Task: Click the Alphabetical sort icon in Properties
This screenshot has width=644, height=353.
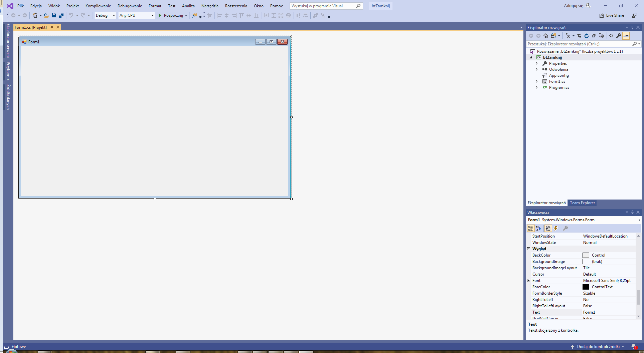Action: (x=538, y=228)
